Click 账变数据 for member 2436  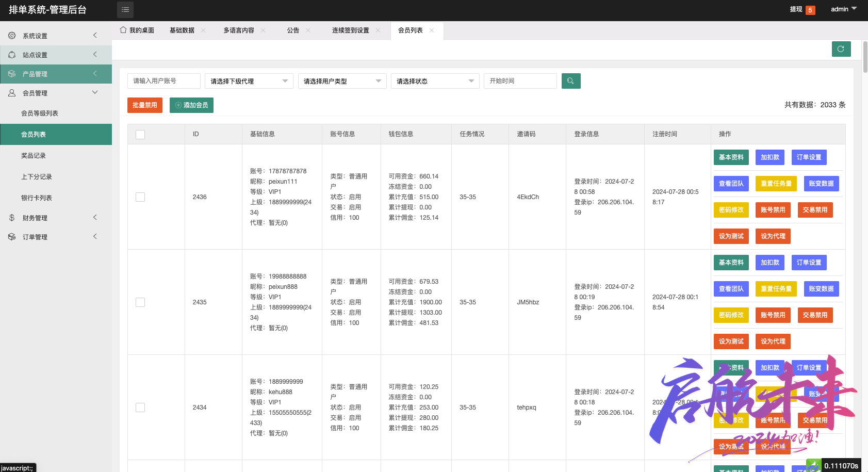822,184
